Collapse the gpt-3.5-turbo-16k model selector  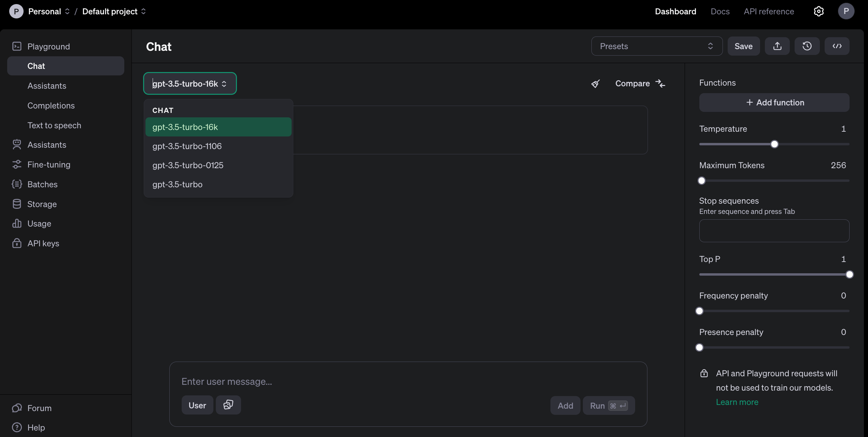190,84
